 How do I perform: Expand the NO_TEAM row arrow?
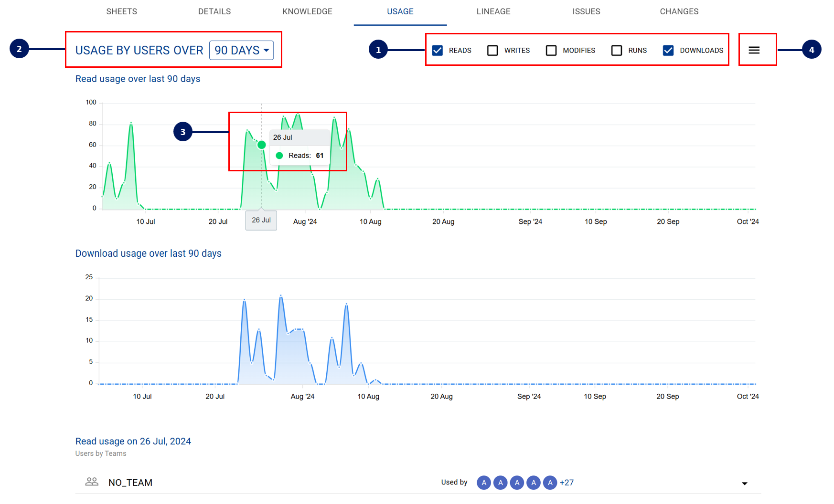tap(744, 483)
